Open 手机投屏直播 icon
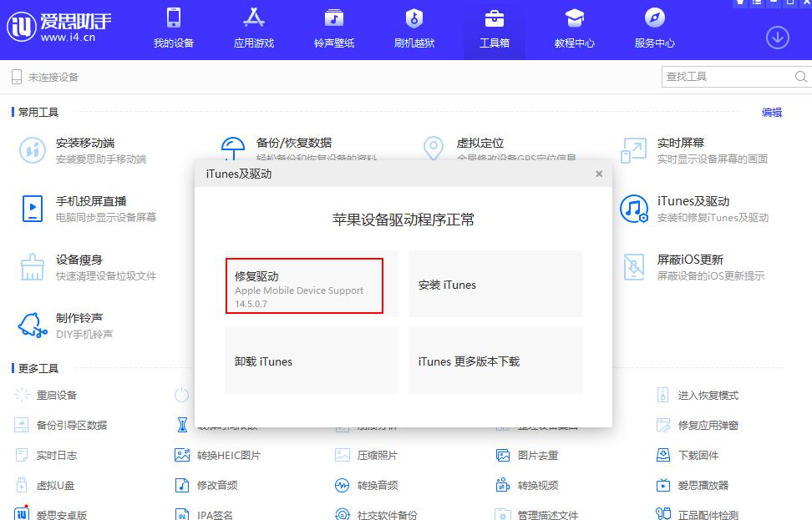Screen dimensions: 812x520 32,209
